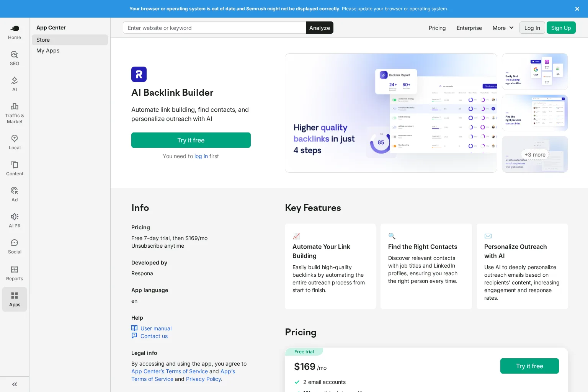Open the right person's contact info thumbnail
Viewport: 588px width, 392px height.
(535, 113)
